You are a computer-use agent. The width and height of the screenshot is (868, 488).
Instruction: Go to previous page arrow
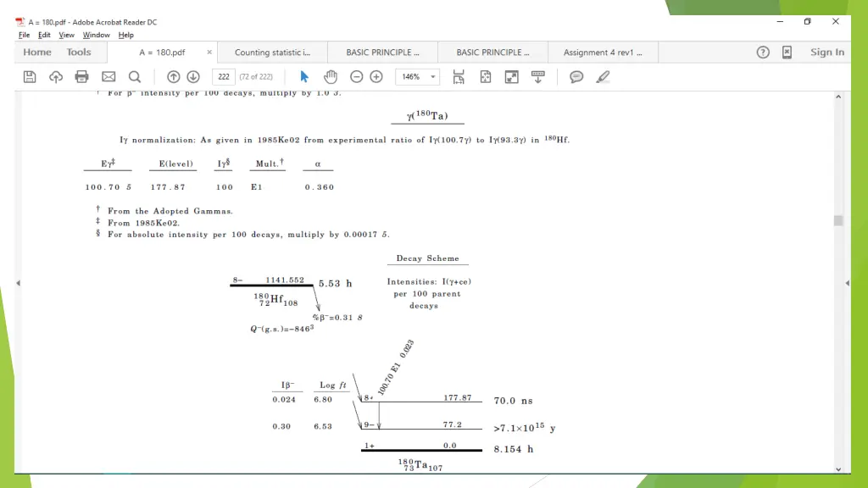coord(173,77)
